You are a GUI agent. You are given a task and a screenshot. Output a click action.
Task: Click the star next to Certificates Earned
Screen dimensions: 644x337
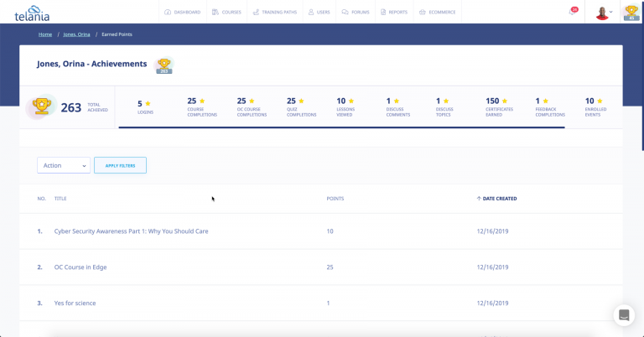505,101
